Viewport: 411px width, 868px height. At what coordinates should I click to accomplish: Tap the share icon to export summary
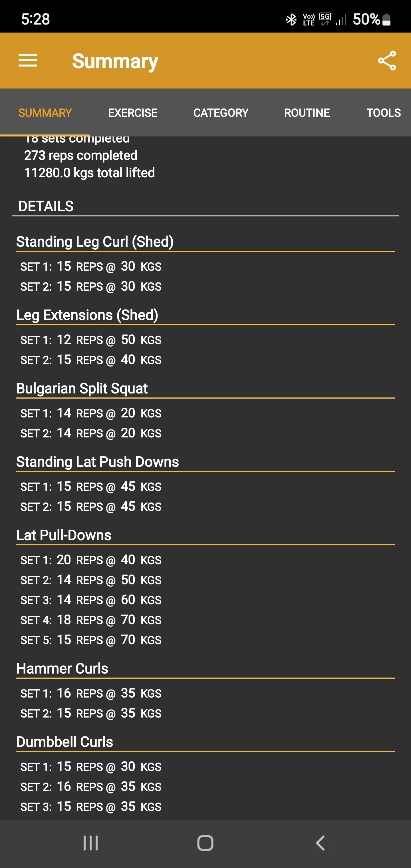click(386, 60)
